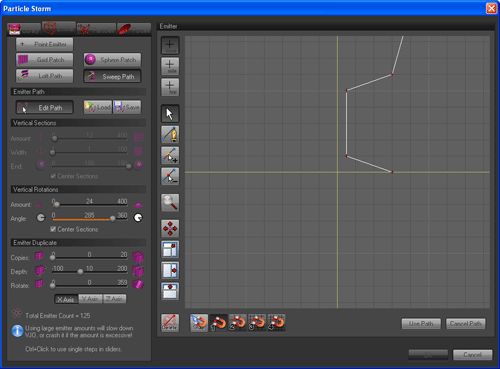
Task: Click the pink icon beside Rotate label
Action: tap(39, 284)
